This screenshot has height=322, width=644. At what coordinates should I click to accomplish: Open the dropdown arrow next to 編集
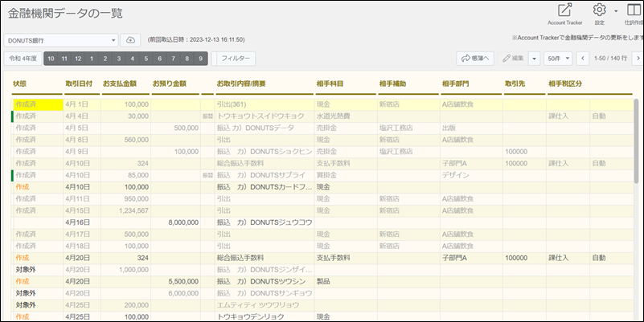(x=534, y=59)
